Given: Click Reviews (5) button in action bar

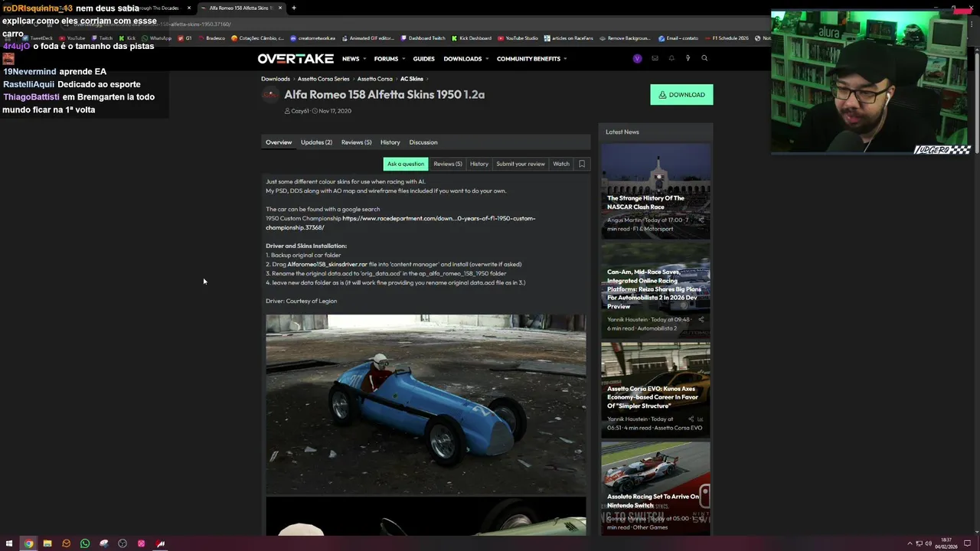Looking at the screenshot, I should 448,164.
